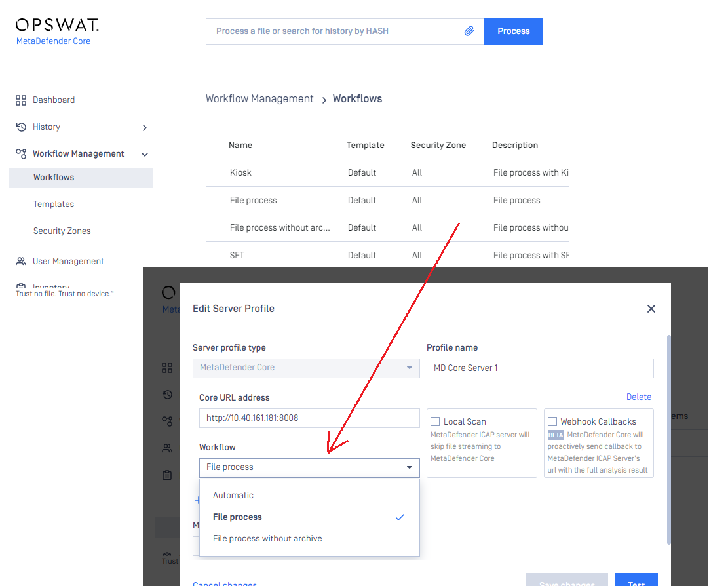Image resolution: width=709 pixels, height=588 pixels.
Task: Click the History clock icon in MetaDefender Core sidebar
Action: (21, 127)
